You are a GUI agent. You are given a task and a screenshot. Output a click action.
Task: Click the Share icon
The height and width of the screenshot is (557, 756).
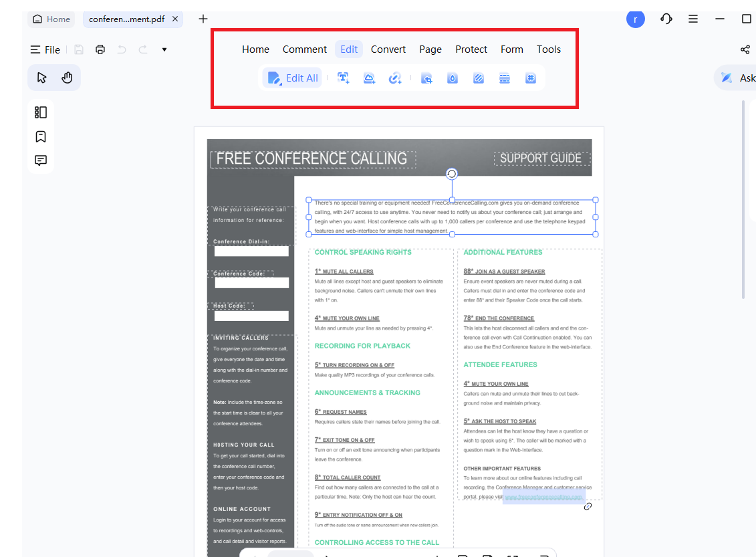(745, 49)
